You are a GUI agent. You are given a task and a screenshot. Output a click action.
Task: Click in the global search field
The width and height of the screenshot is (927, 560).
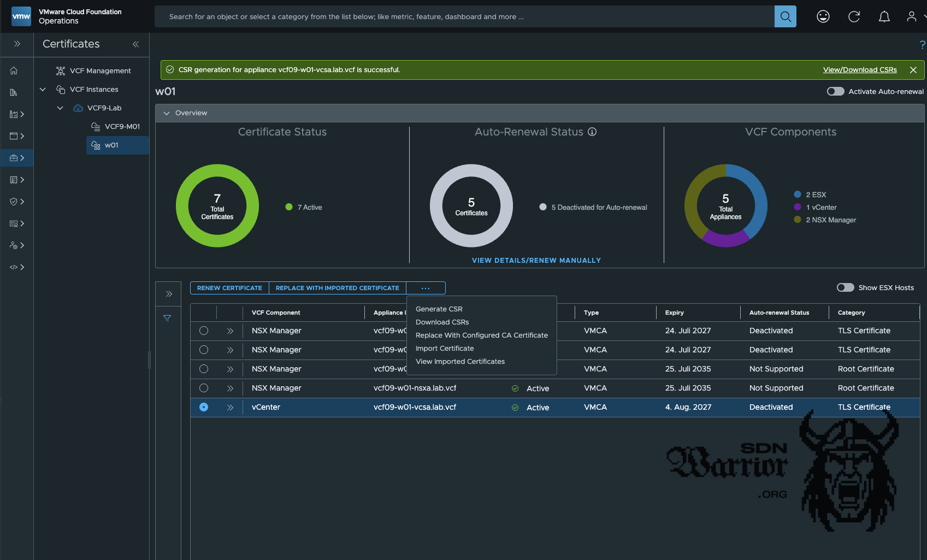pos(464,17)
